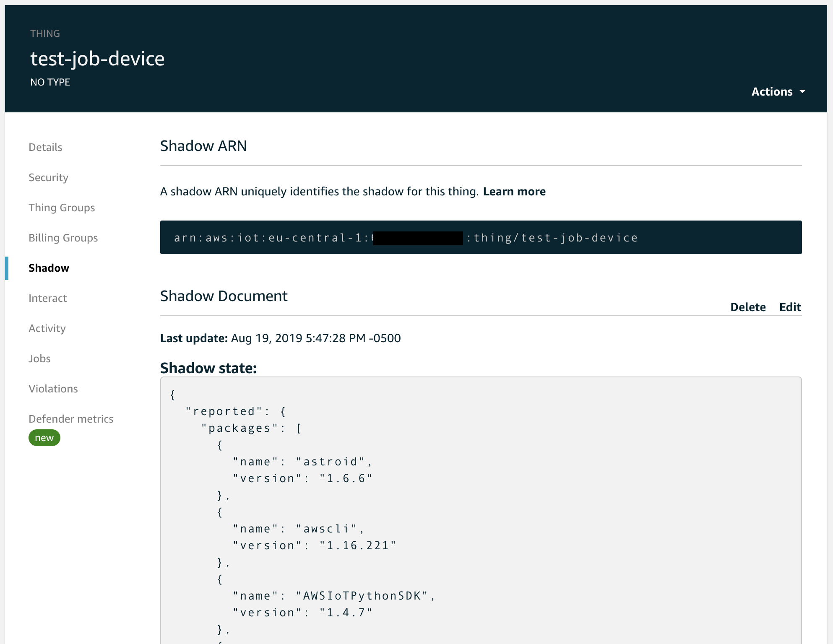
Task: Open the Security tab
Action: coord(48,177)
